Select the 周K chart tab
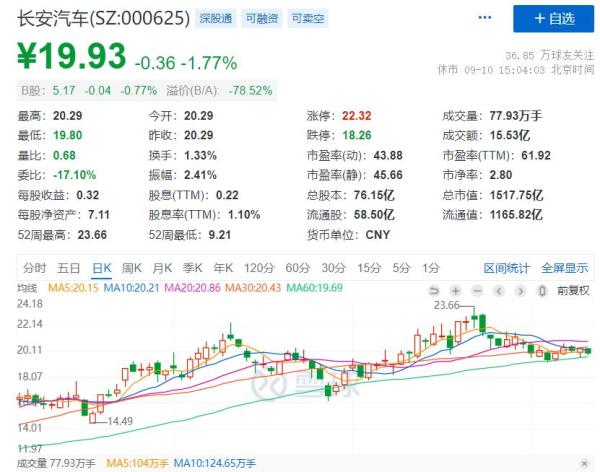This screenshot has width=600, height=472. click(132, 268)
